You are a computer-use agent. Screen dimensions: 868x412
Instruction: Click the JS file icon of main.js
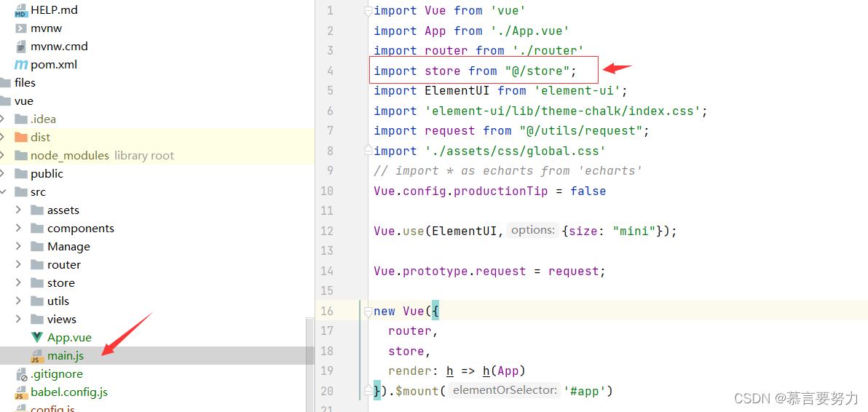37,356
